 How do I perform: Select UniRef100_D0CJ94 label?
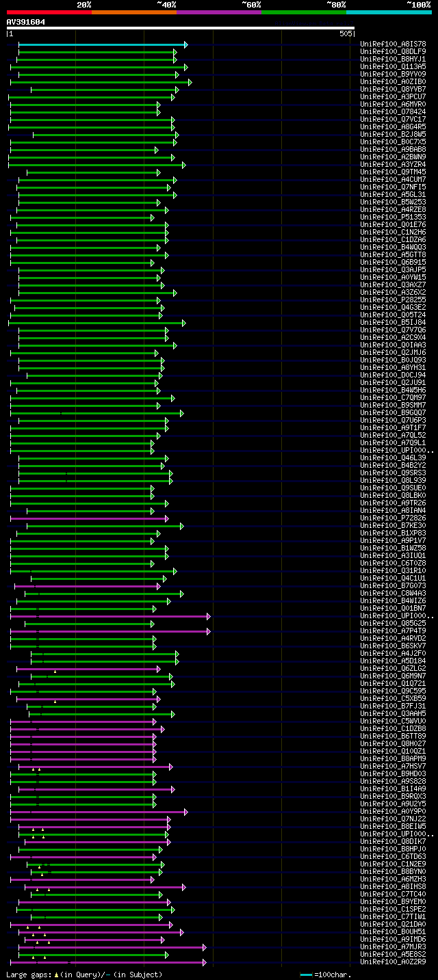(393, 375)
